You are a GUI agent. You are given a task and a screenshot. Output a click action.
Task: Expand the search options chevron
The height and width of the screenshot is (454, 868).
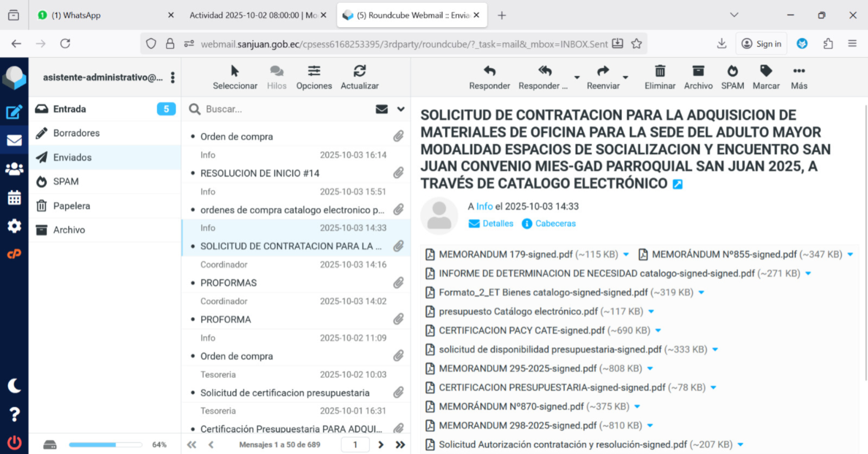401,109
